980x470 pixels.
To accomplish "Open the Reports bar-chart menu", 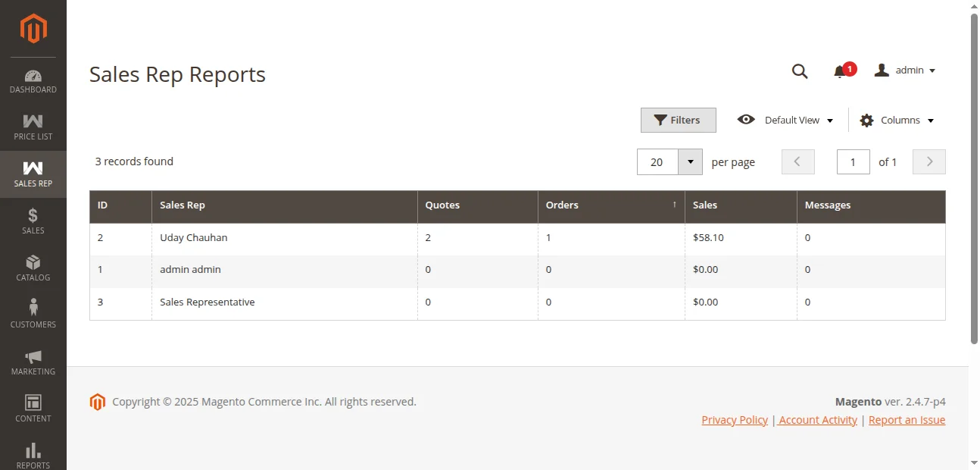I will (33, 455).
